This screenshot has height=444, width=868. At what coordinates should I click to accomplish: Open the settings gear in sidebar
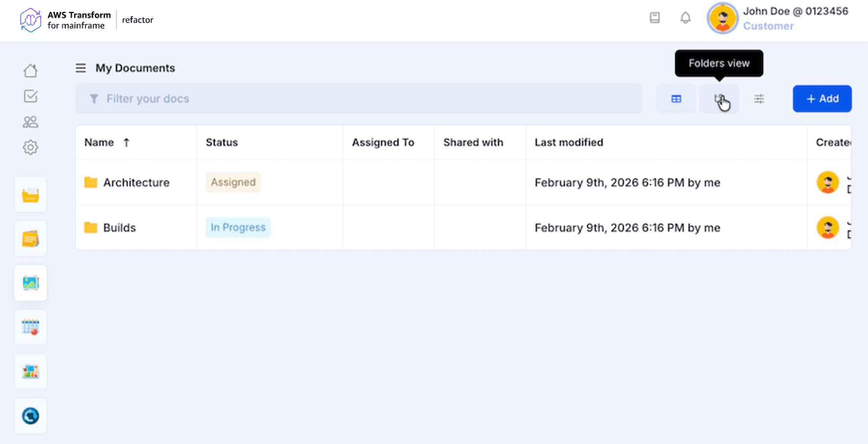coord(31,147)
